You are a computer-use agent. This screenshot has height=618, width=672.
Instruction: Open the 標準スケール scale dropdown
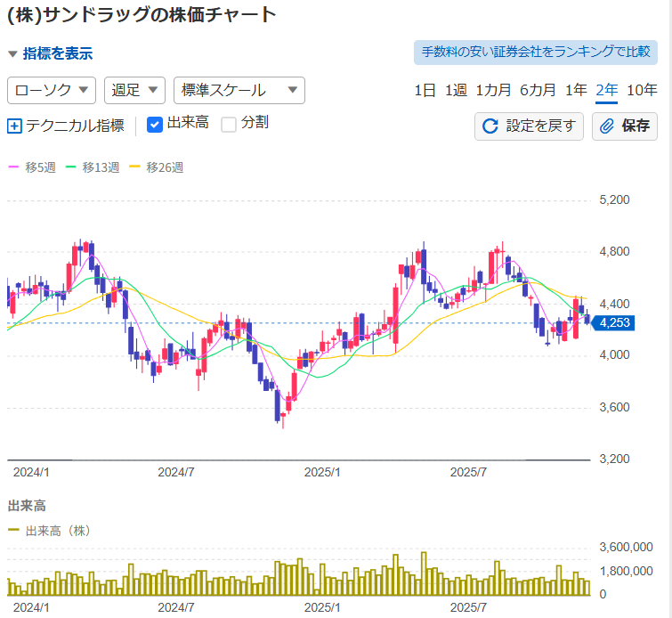[239, 90]
